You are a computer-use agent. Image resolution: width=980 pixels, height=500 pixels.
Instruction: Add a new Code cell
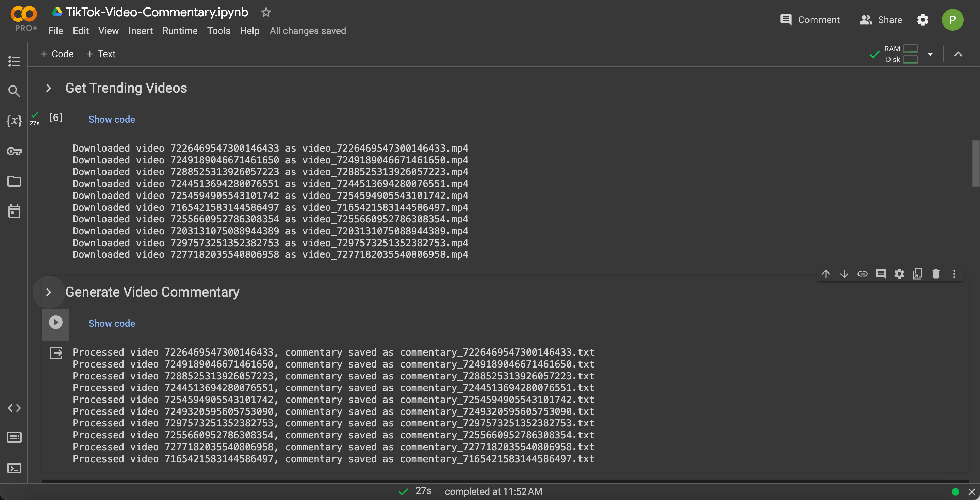pos(57,54)
